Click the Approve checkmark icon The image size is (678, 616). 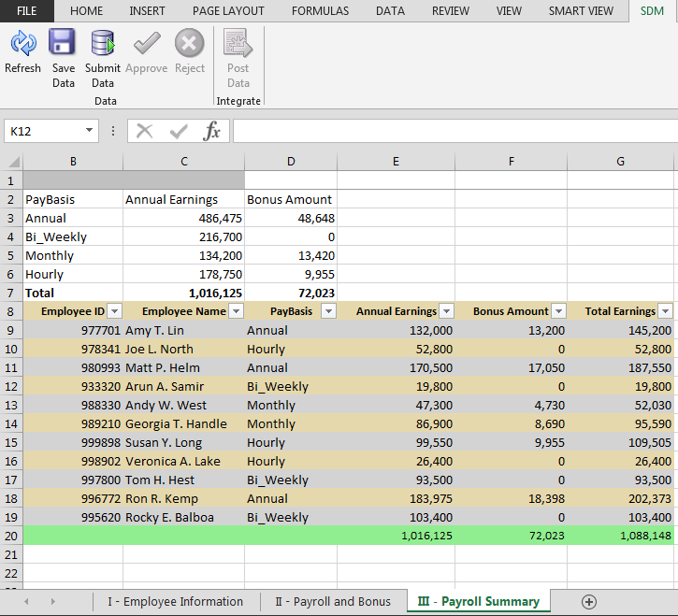[x=146, y=44]
